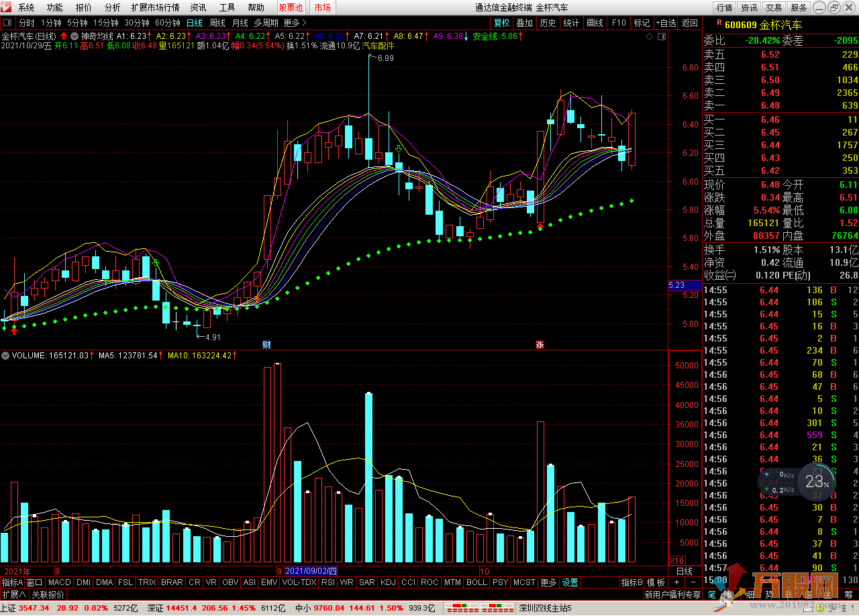Click the 统计 toolbar button
Screen dimensions: 859x616
572,23
